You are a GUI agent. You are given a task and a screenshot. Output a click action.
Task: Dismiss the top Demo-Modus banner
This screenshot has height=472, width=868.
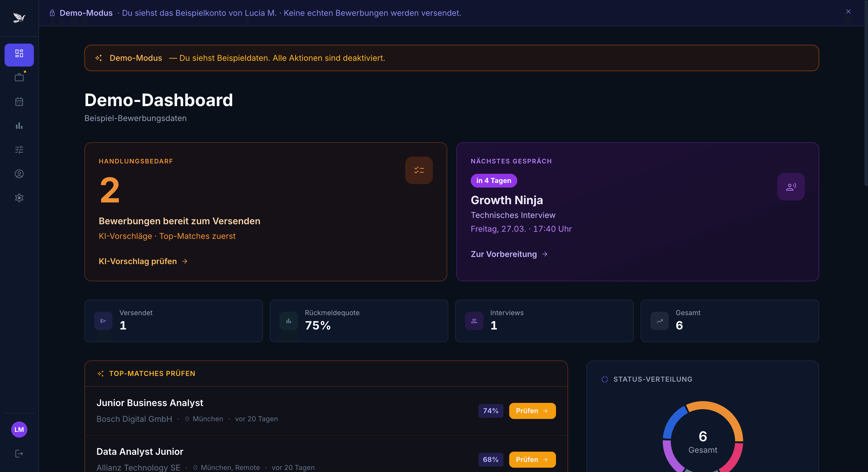848,12
